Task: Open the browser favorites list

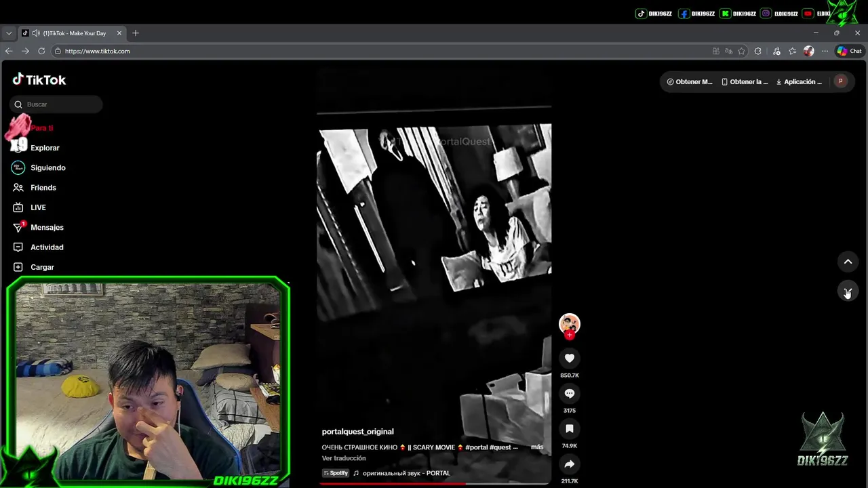Action: point(792,51)
